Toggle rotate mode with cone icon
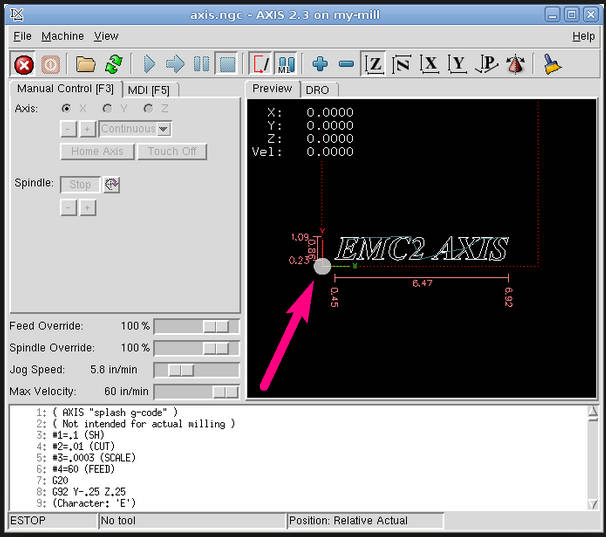 pos(516,64)
